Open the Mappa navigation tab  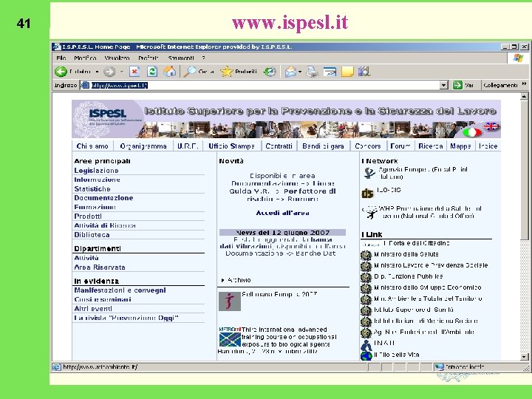coord(460,146)
